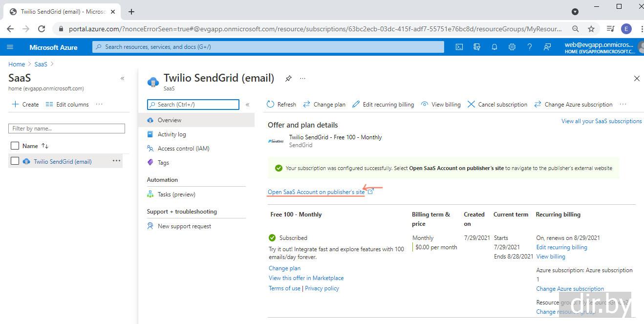Click the Change Azure subscription link in the table
644x324 pixels.
coord(570,289)
